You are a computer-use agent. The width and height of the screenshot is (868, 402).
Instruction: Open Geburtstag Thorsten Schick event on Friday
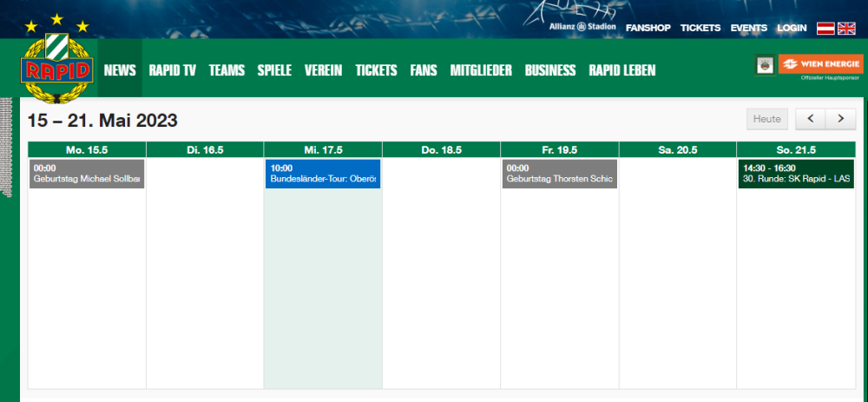pyautogui.click(x=559, y=174)
